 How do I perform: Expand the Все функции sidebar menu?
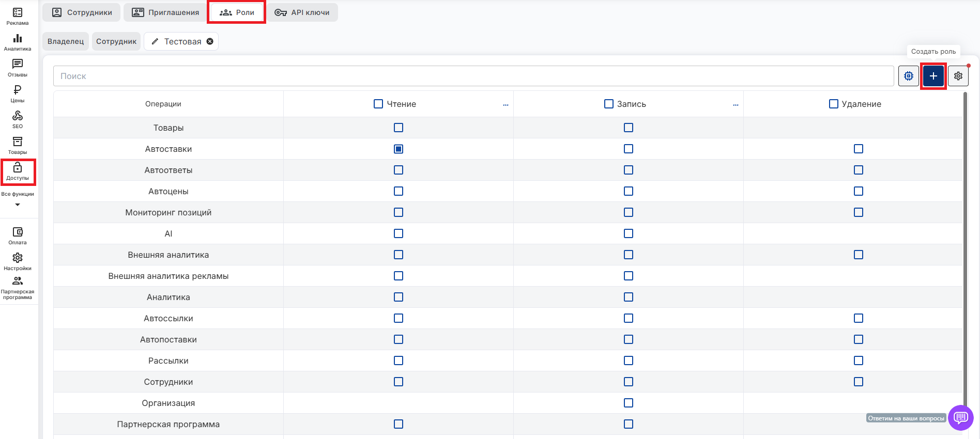(18, 199)
